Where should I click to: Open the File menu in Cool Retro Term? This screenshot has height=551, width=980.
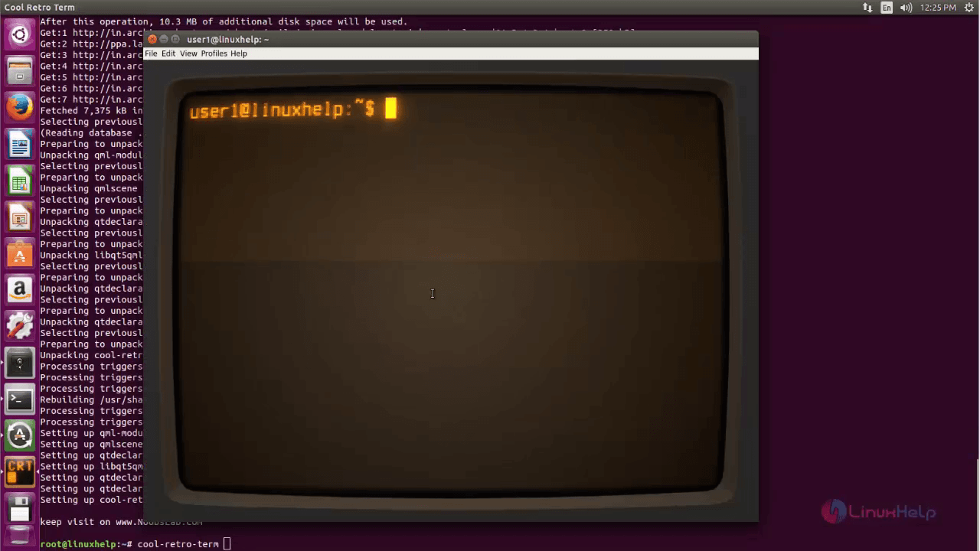tap(151, 54)
